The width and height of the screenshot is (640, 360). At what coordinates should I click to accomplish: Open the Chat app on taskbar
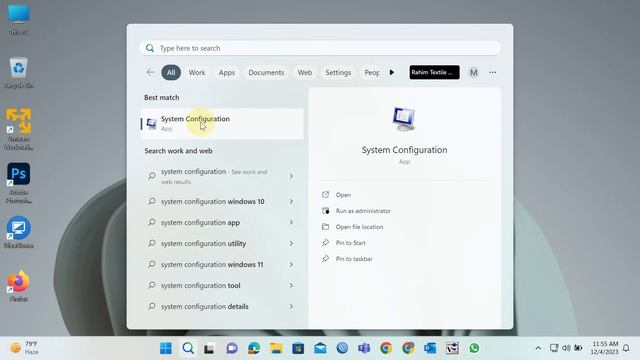click(x=232, y=348)
